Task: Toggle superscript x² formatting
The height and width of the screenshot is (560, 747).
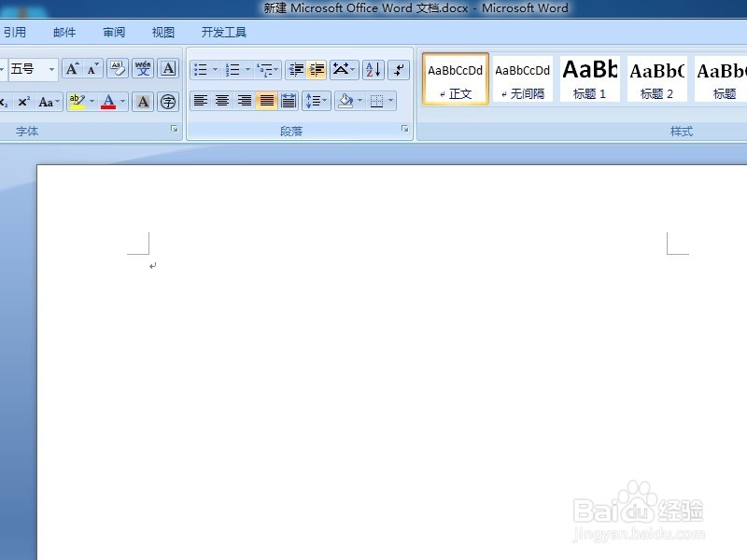Action: pos(24,102)
